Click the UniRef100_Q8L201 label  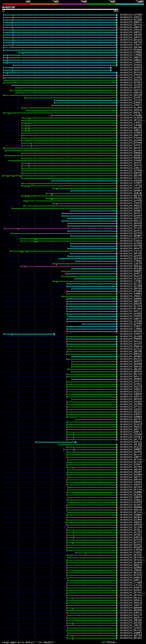(x=131, y=598)
